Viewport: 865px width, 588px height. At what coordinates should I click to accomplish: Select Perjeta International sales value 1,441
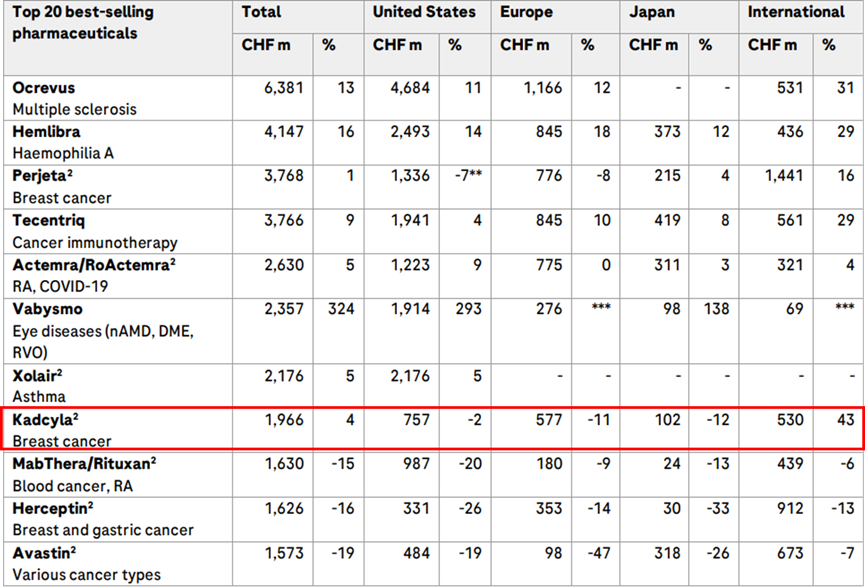[782, 175]
